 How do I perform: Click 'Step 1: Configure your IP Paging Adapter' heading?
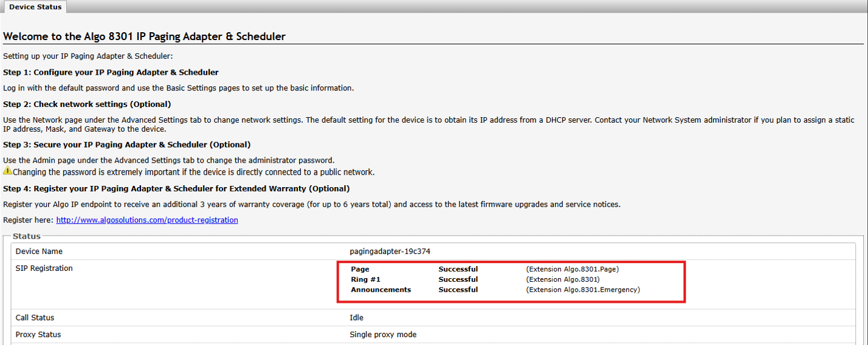pyautogui.click(x=111, y=72)
